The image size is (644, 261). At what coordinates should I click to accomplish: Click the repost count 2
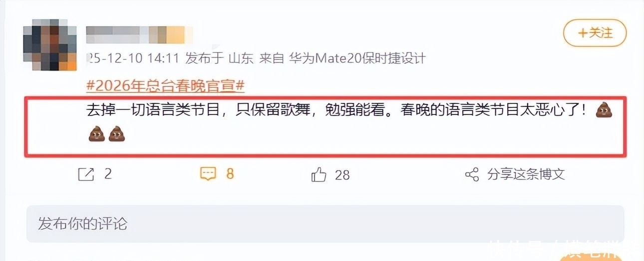click(108, 174)
